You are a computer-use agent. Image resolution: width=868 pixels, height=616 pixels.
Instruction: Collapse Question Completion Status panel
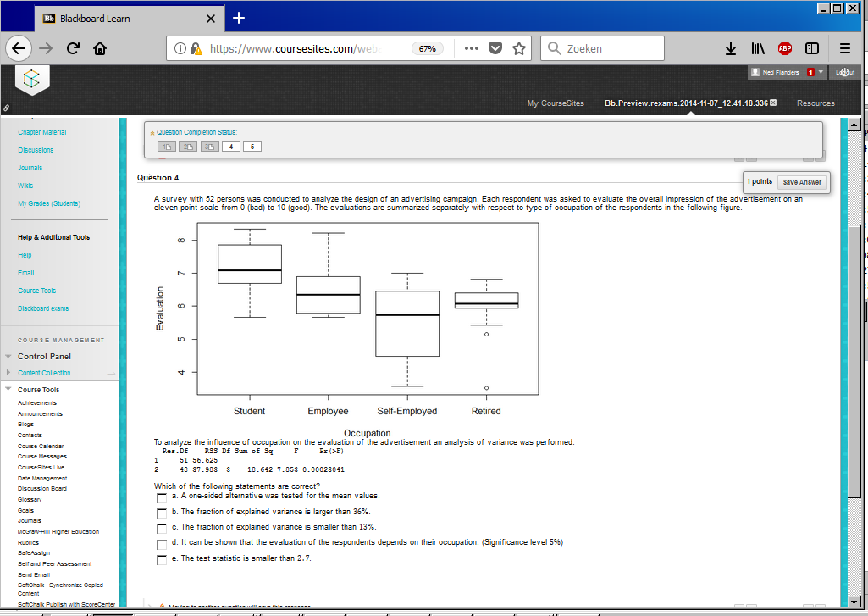tap(152, 133)
